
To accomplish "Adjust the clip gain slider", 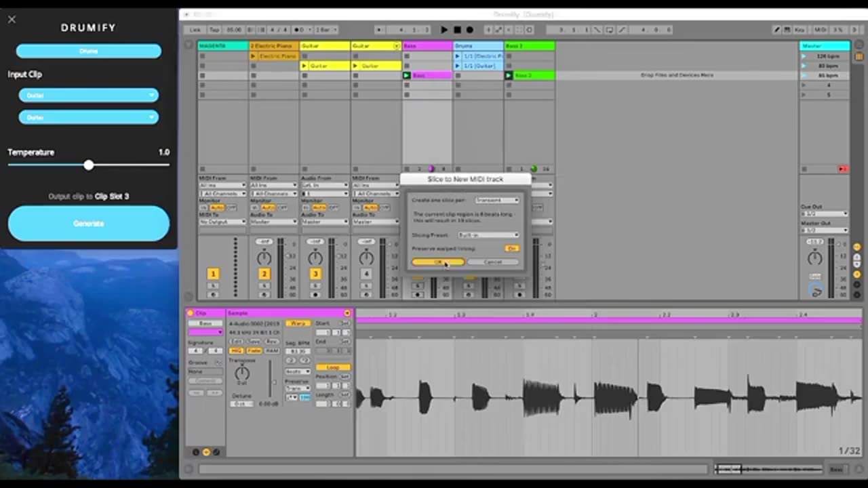I will [274, 381].
